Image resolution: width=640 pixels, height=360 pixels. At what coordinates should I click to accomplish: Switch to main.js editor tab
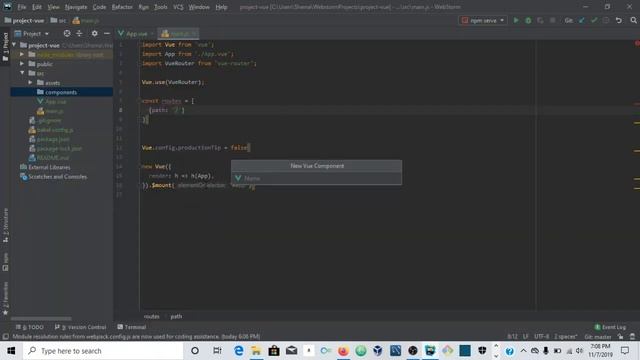coord(178,33)
